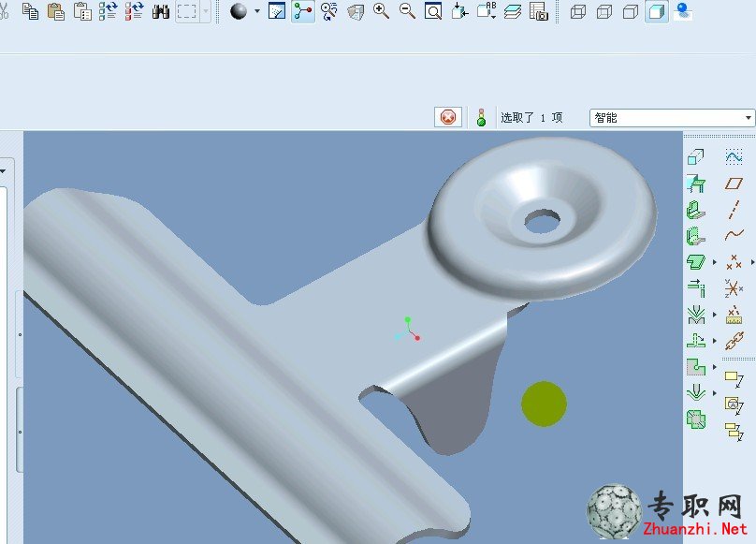Click the Refit model to screen icon
The image size is (756, 544).
[x=433, y=11]
